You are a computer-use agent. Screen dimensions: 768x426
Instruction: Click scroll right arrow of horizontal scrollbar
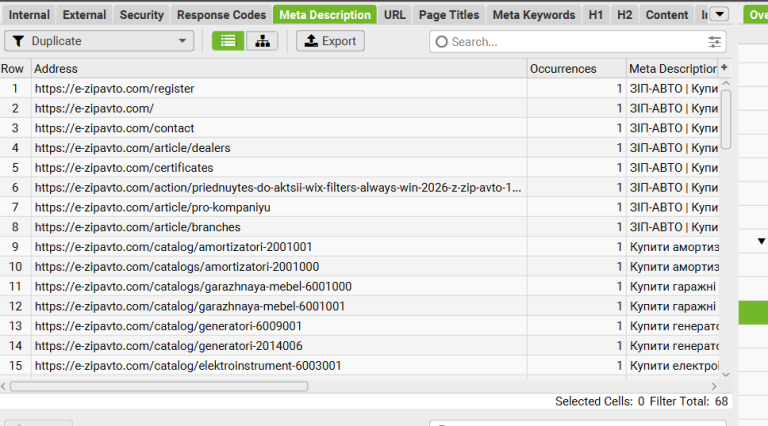714,386
